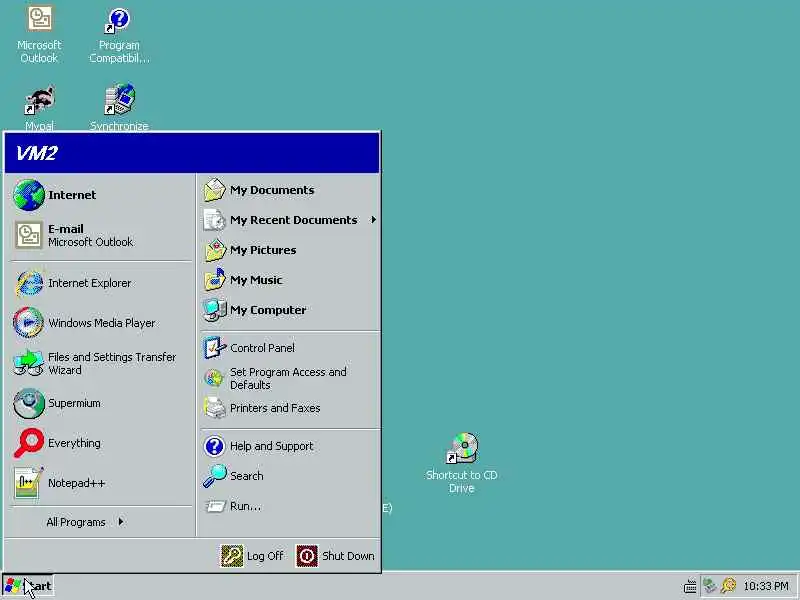Click the Start button on taskbar

tap(29, 586)
